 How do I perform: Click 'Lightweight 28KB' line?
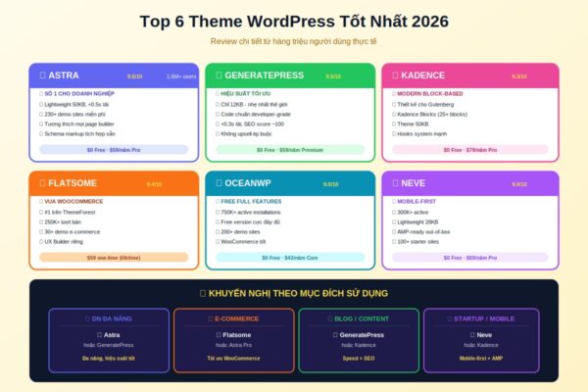tap(416, 221)
